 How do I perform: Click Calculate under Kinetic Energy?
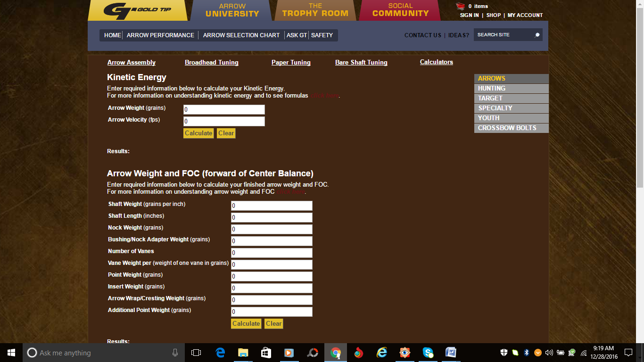point(198,133)
